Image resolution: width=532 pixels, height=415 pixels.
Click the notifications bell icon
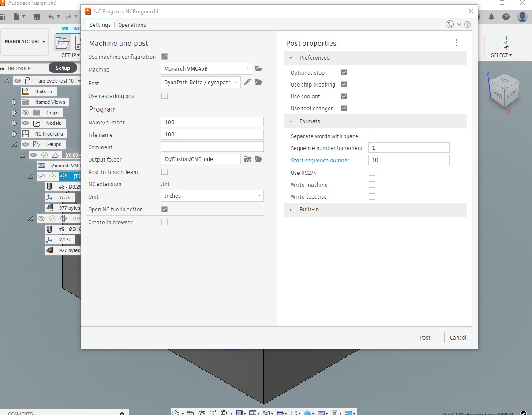coord(491,17)
